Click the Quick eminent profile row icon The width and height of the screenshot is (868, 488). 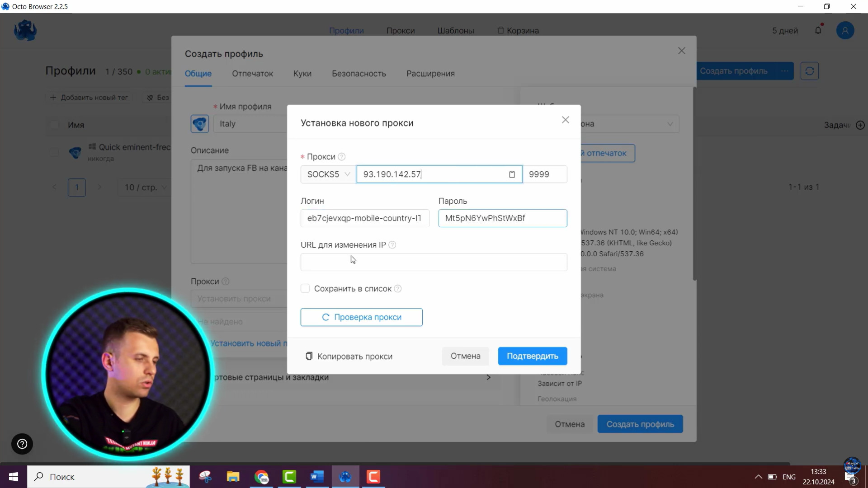tap(75, 152)
